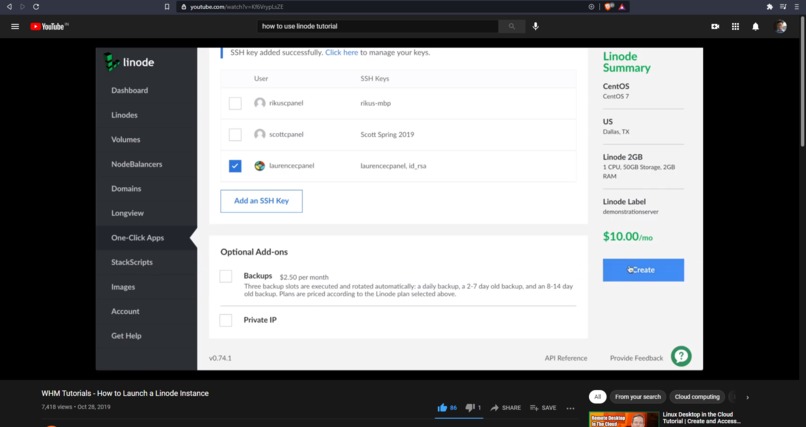
Task: Click the 'v0.74.1' version text
Action: (220, 358)
